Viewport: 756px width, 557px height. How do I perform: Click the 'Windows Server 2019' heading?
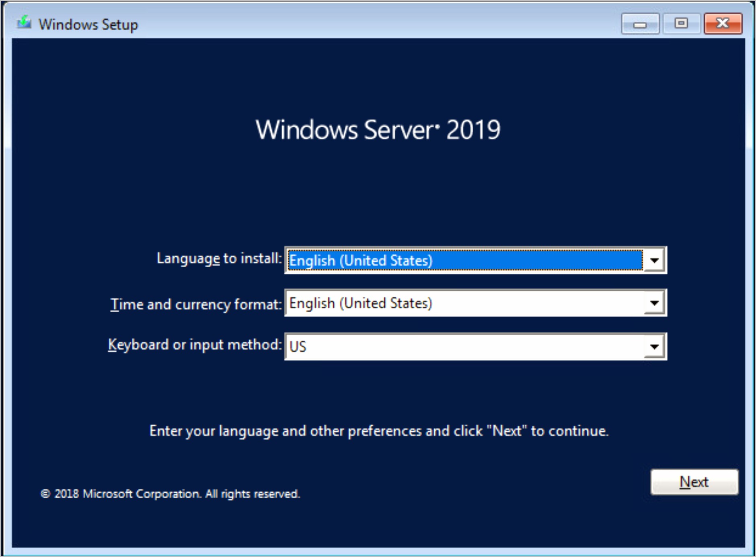point(378,130)
